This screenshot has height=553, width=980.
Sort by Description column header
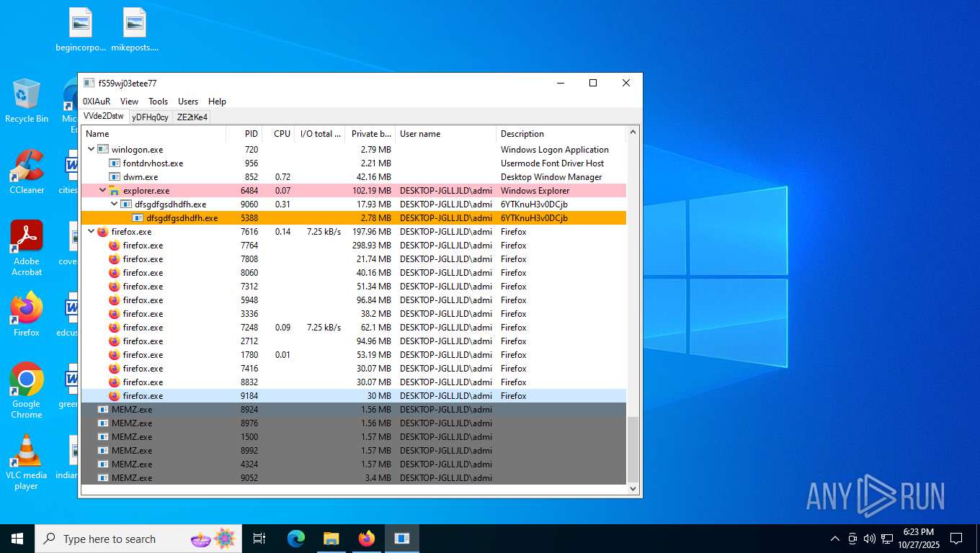click(x=561, y=134)
